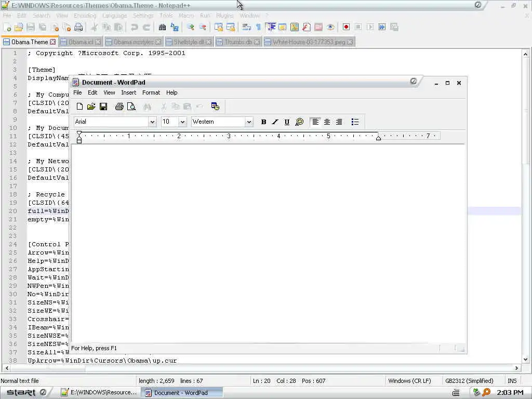This screenshot has height=399, width=532.
Task: Click inside the WordPad document text area
Action: point(268,243)
